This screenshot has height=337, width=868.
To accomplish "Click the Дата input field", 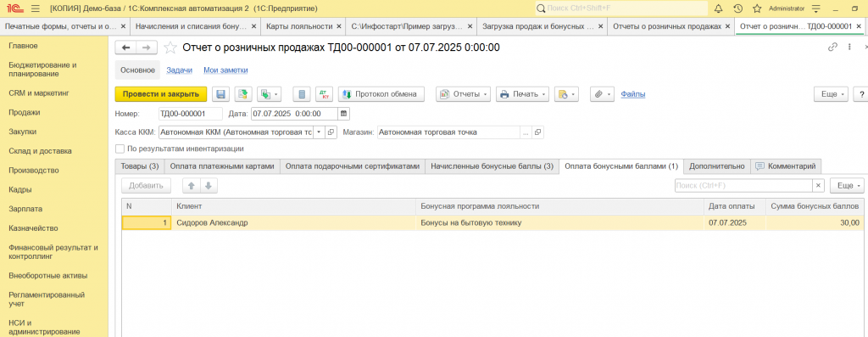I will (294, 114).
